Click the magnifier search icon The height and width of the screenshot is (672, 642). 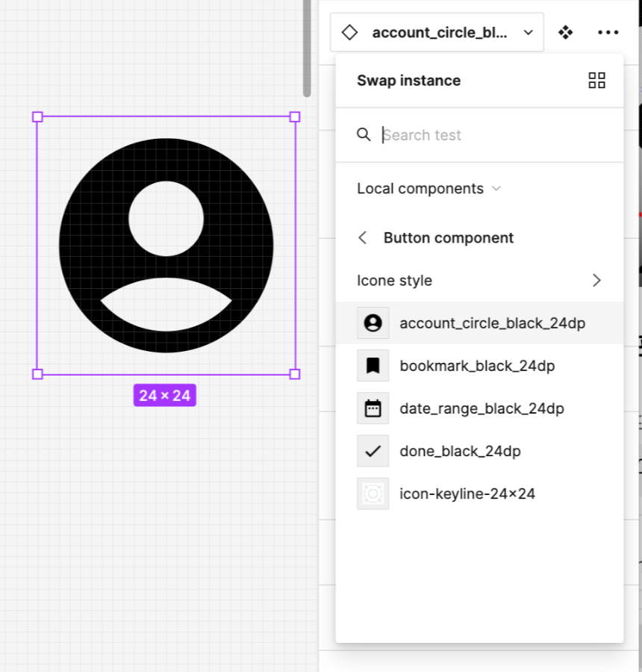(x=364, y=134)
